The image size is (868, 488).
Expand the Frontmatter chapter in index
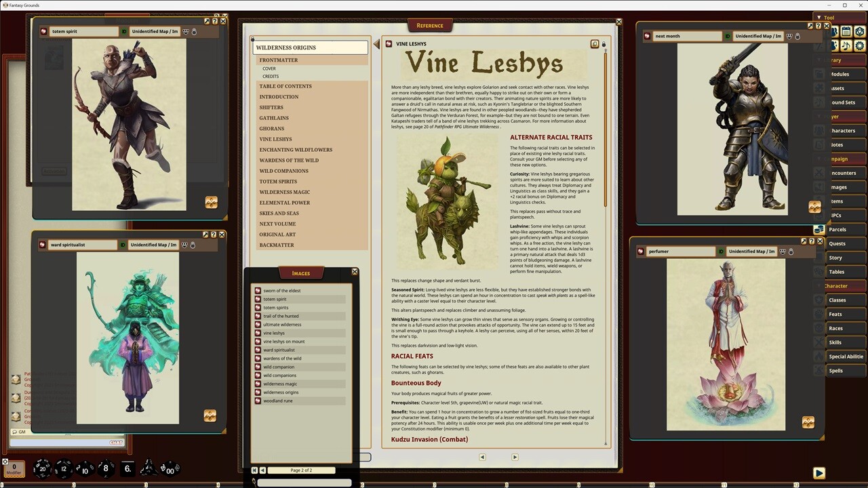(x=278, y=60)
